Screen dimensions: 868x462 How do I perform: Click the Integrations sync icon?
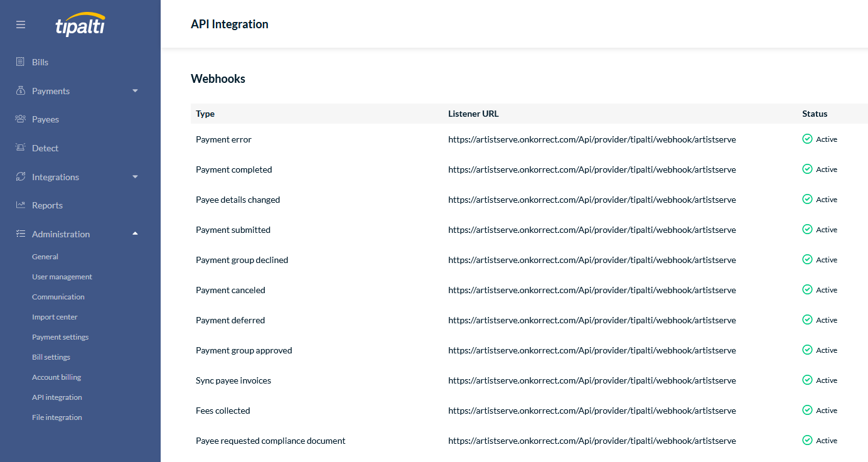point(21,177)
